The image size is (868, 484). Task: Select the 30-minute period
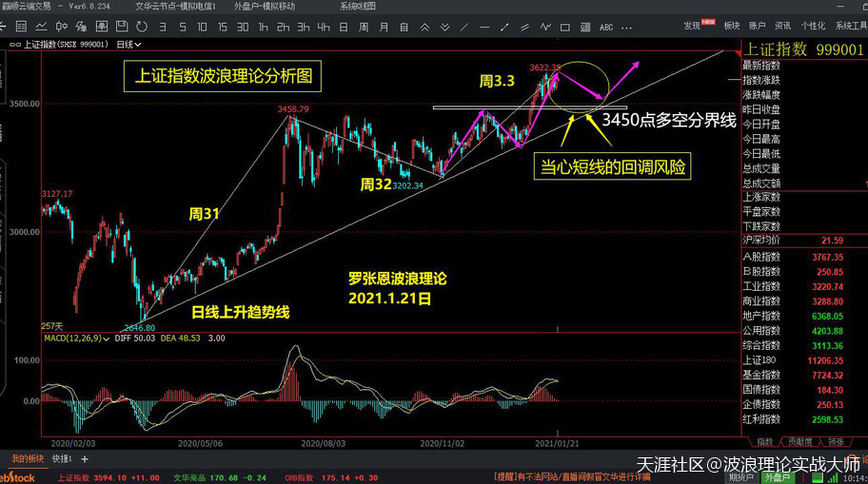pos(243,27)
